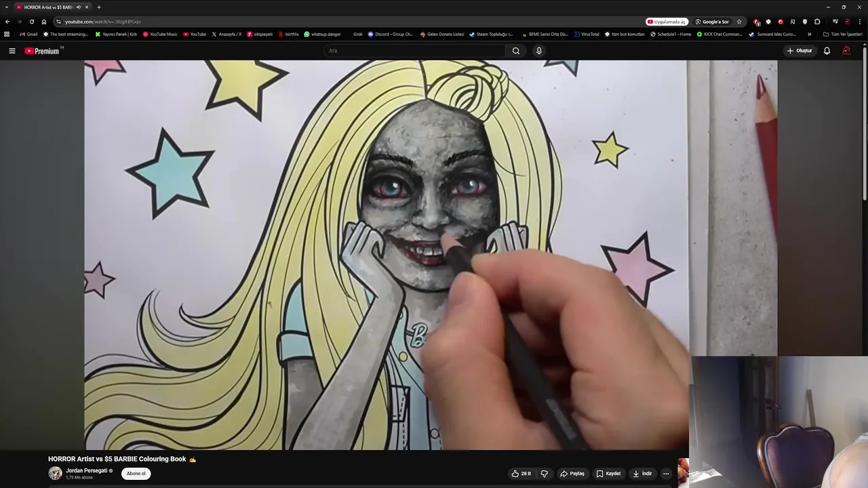Open the YouTube account avatar menu

point(846,51)
